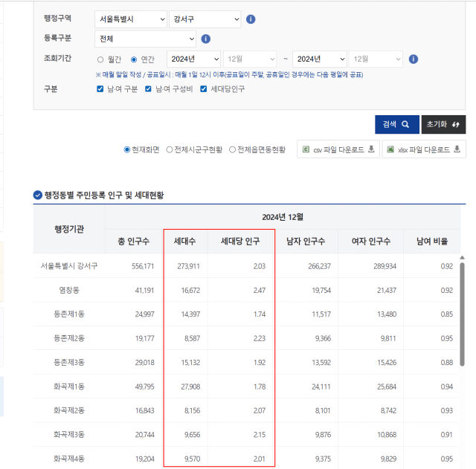Viewport: 476px width, 469px height.
Task: Click the 화곡제1동 row label
Action: (69, 386)
